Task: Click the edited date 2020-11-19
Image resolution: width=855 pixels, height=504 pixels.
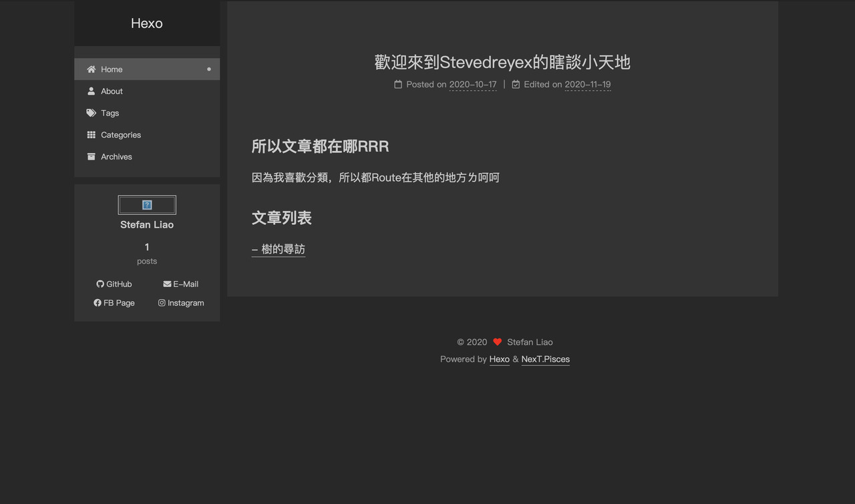Action: (x=588, y=84)
